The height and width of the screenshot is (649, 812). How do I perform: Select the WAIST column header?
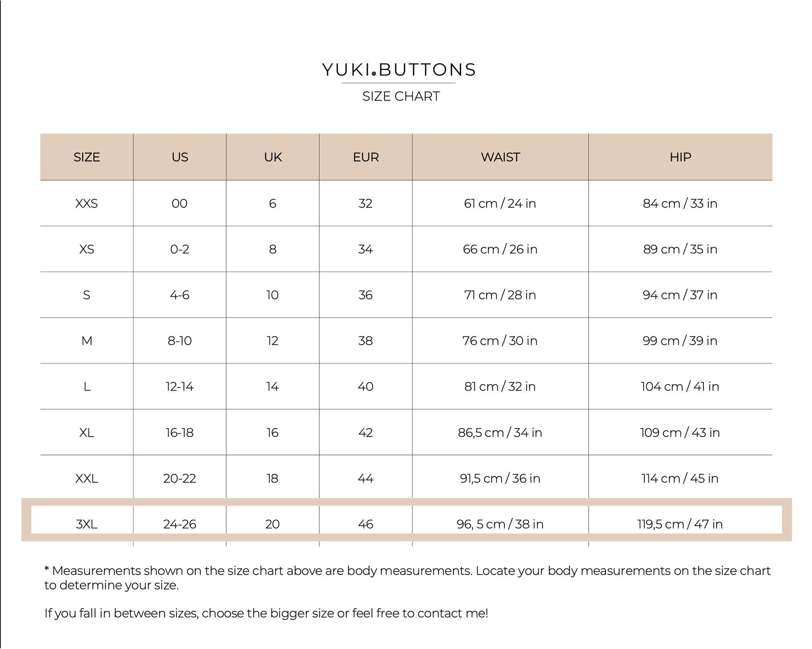point(500,157)
